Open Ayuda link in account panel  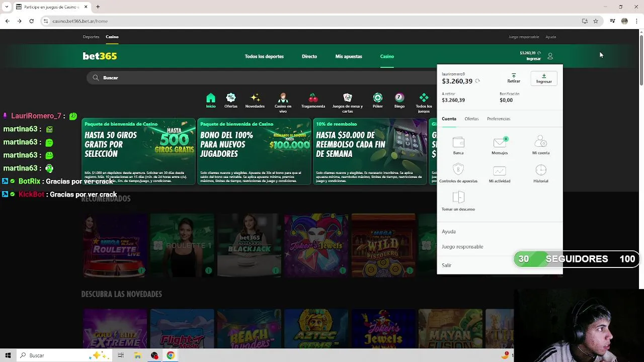[449, 232]
